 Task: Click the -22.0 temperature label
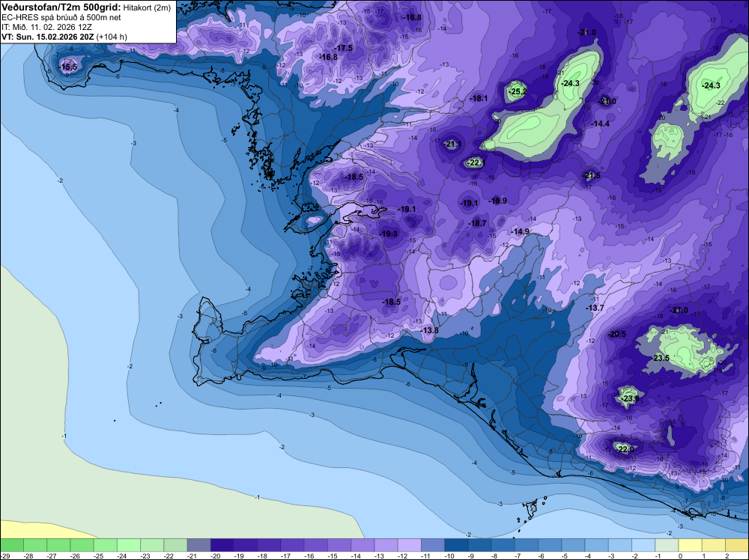625,449
